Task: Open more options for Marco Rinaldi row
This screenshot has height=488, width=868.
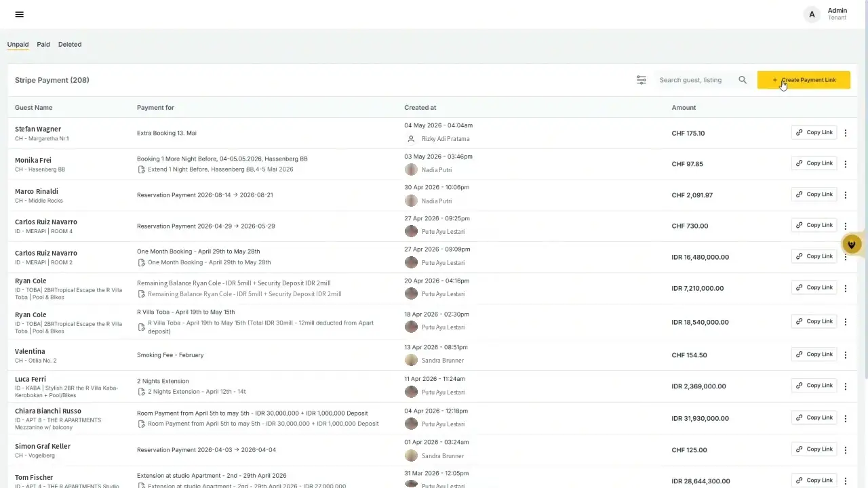Action: pos(845,195)
